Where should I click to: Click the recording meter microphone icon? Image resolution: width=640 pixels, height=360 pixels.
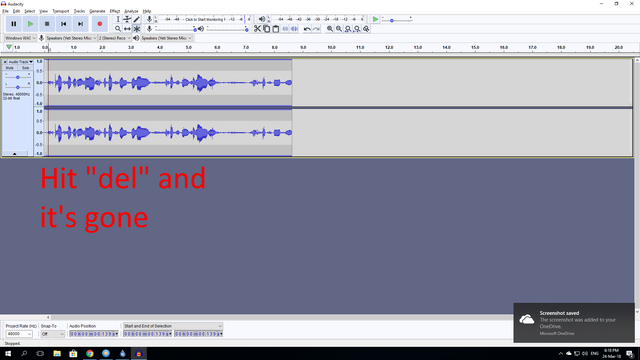[149, 19]
